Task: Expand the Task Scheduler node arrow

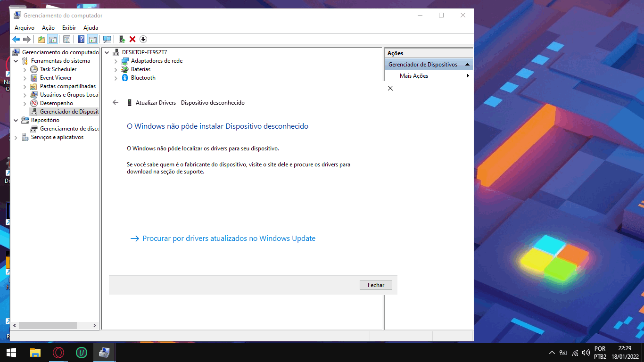Action: (x=25, y=69)
